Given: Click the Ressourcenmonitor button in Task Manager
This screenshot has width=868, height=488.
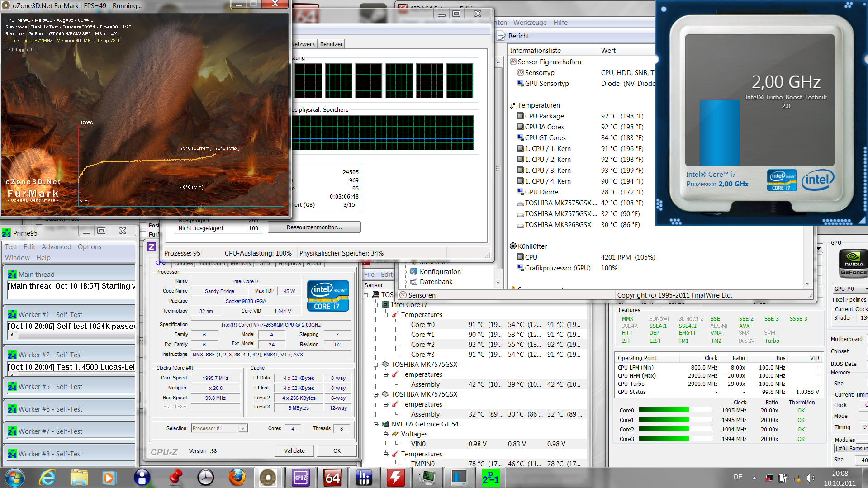Looking at the screenshot, I should 314,227.
